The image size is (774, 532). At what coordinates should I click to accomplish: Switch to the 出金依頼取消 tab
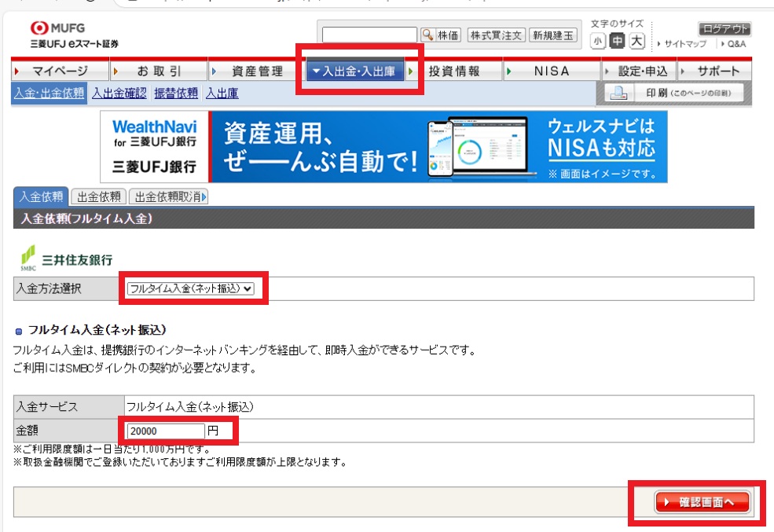point(168,196)
